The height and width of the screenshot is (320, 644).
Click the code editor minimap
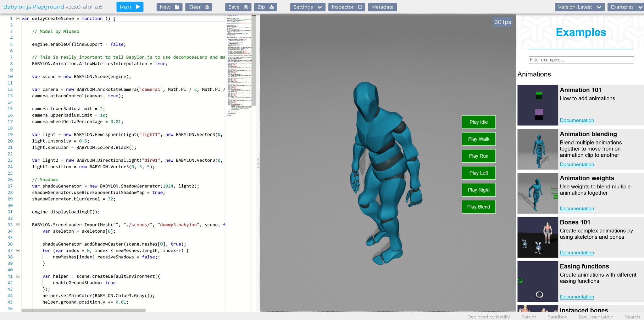coord(238,66)
